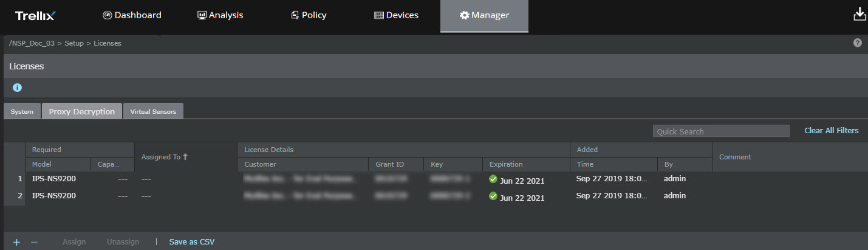Viewport: 868px width, 250px height.
Task: Switch to the System tab
Action: click(22, 111)
